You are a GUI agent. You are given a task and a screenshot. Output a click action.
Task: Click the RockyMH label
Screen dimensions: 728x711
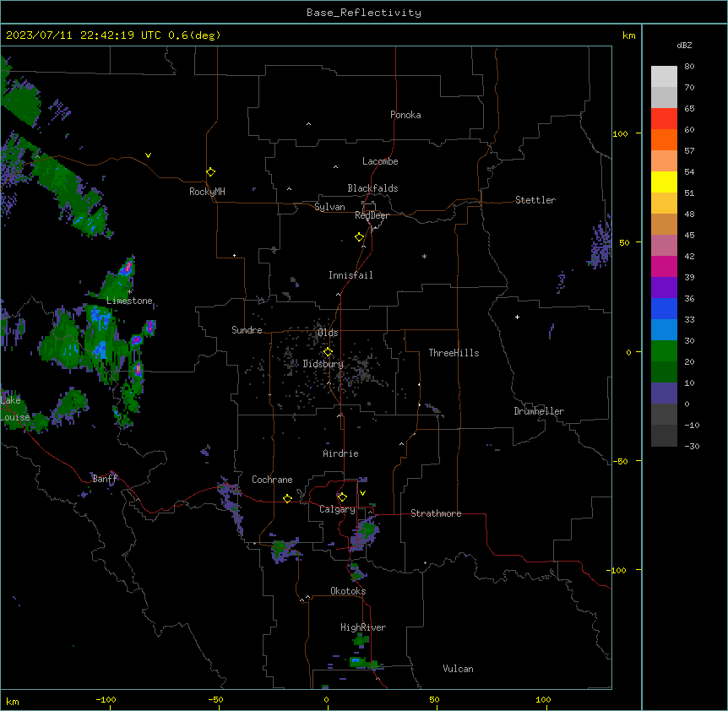click(207, 192)
